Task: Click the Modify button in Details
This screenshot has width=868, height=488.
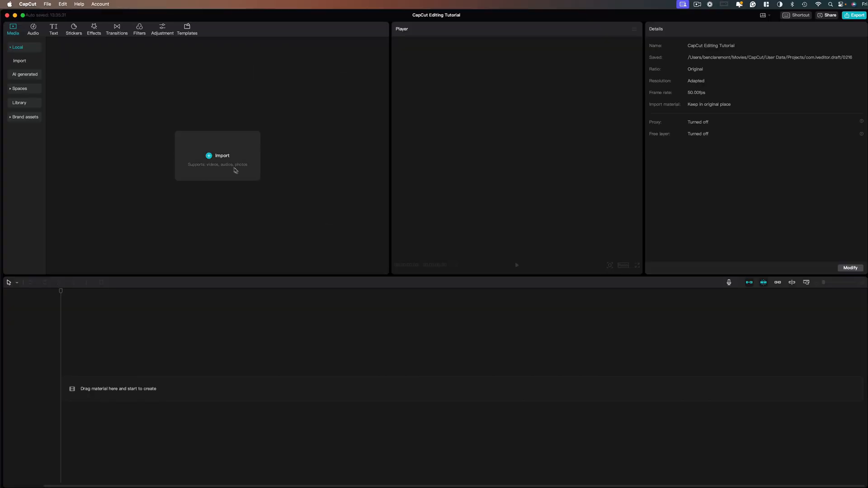Action: (850, 268)
